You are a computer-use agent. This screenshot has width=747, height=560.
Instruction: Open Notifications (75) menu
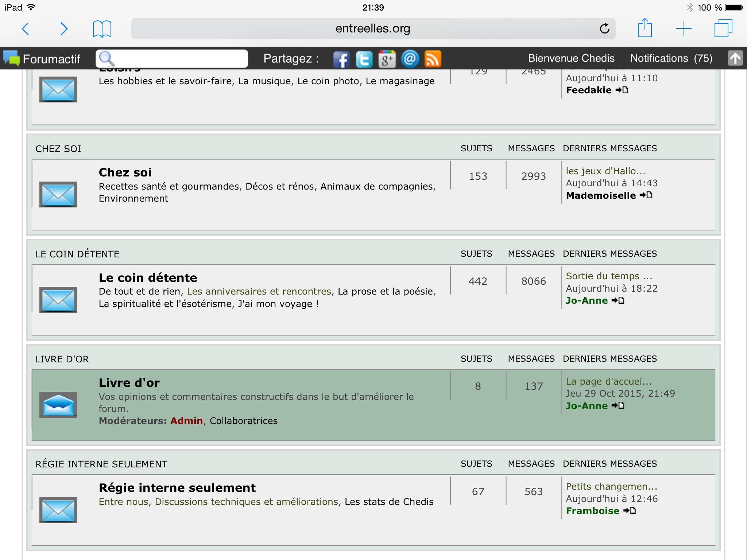[671, 58]
